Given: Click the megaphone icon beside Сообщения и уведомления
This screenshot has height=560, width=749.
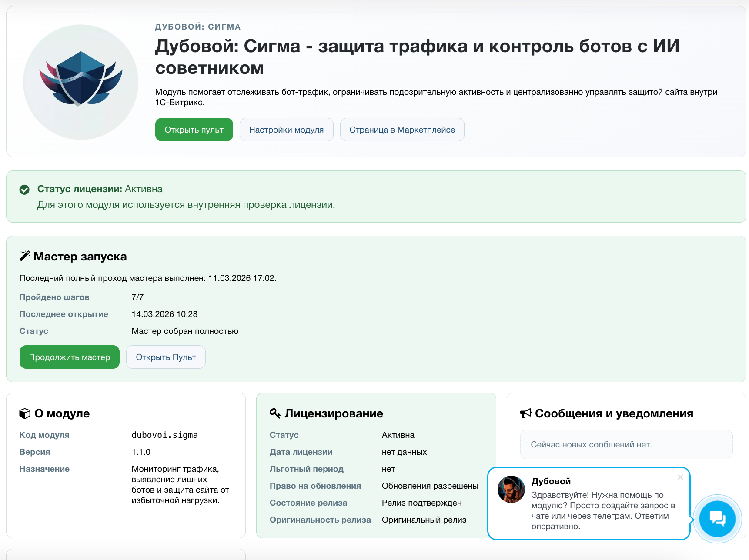Looking at the screenshot, I should [525, 413].
